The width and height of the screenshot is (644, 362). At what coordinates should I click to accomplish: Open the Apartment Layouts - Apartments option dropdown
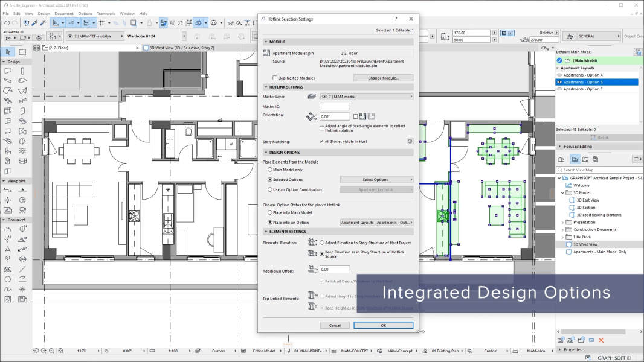pyautogui.click(x=376, y=223)
